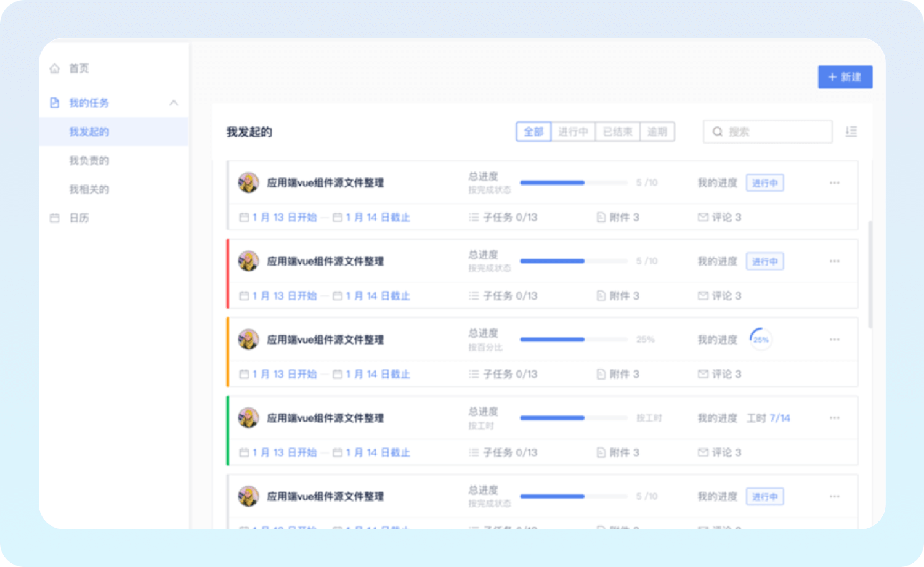Click the sort order icon beside search
This screenshot has width=924, height=567.
pyautogui.click(x=851, y=132)
